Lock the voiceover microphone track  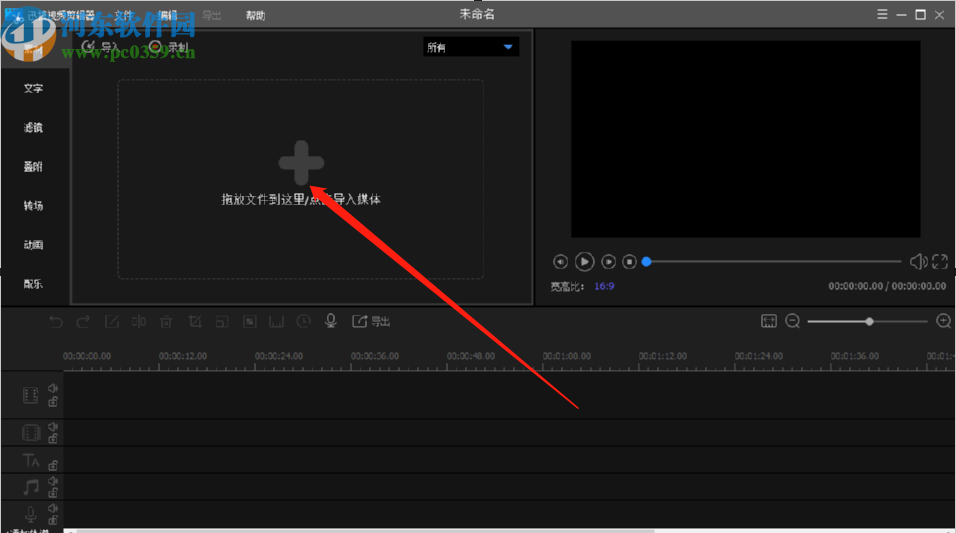[53, 520]
